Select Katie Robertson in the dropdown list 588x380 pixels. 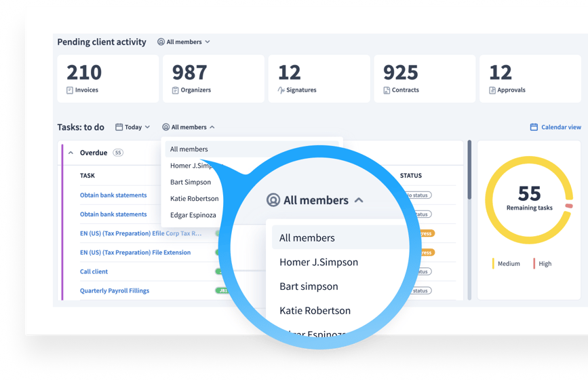(x=194, y=198)
